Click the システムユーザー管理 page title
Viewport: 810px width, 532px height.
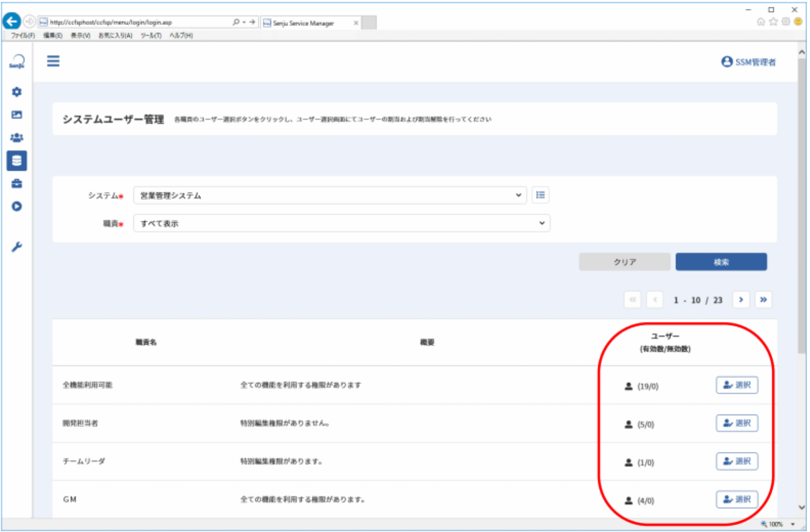pyautogui.click(x=113, y=119)
